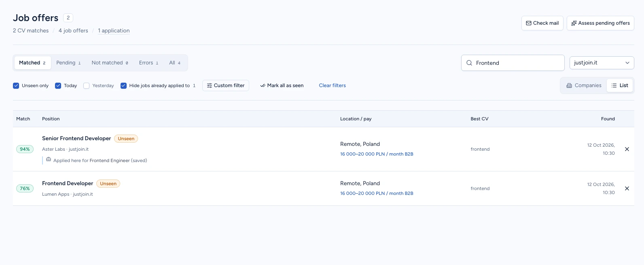Screen dimensions: 644x265
Task: Click Remote, Poland in Lumen Apps row
Action: click(x=360, y=184)
